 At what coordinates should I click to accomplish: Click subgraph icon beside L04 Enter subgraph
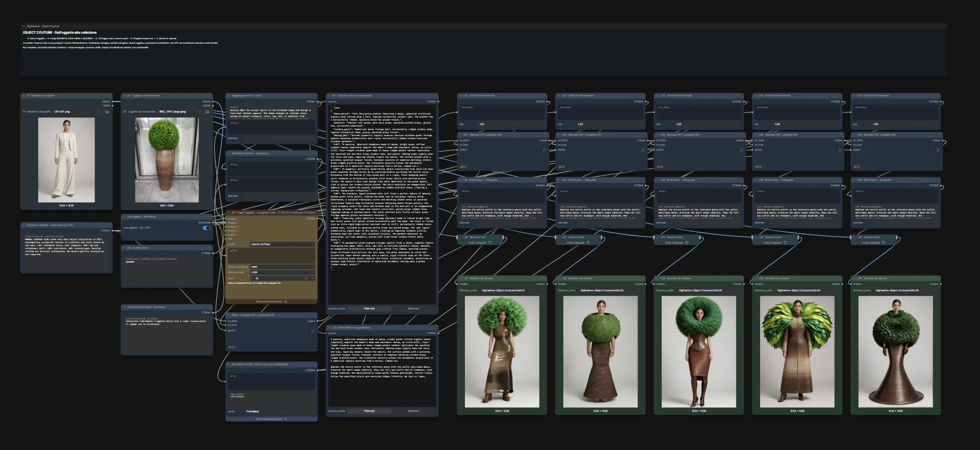785,243
